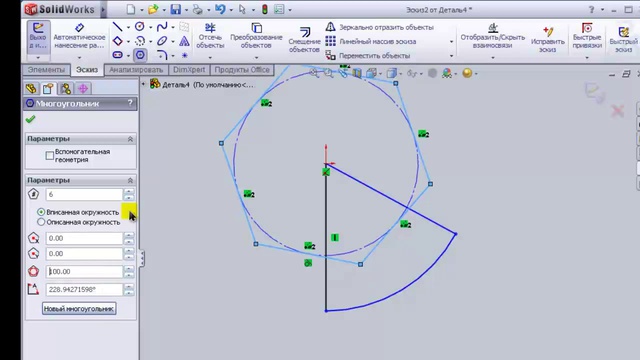The image size is (640, 360).
Task: Select the Sketch Fillet tool
Action: click(162, 55)
